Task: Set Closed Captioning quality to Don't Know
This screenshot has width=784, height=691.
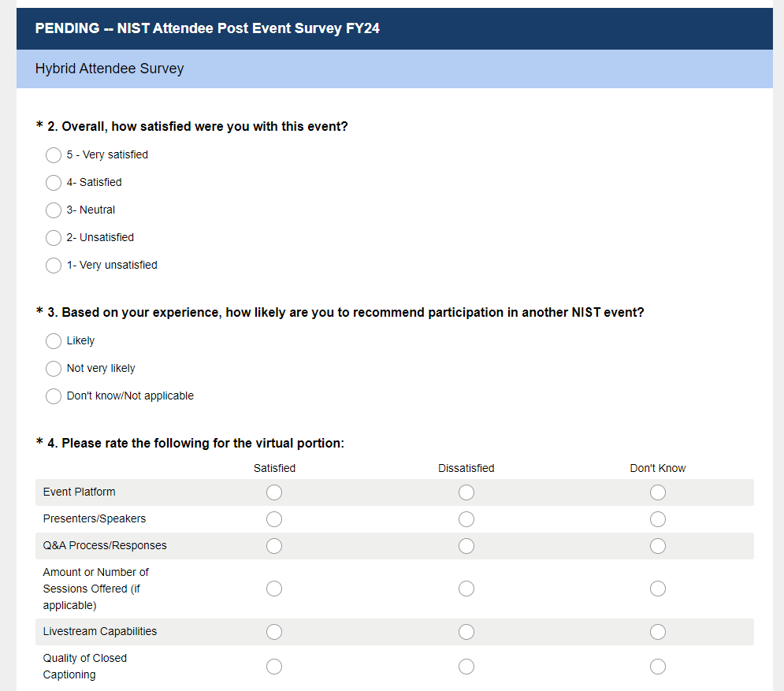Action: click(658, 667)
